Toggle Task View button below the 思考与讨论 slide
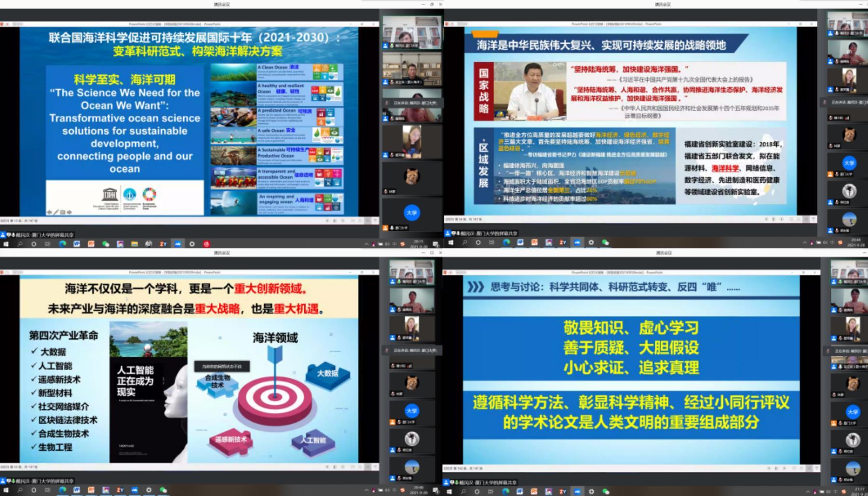Image resolution: width=868 pixels, height=496 pixels. (491, 491)
